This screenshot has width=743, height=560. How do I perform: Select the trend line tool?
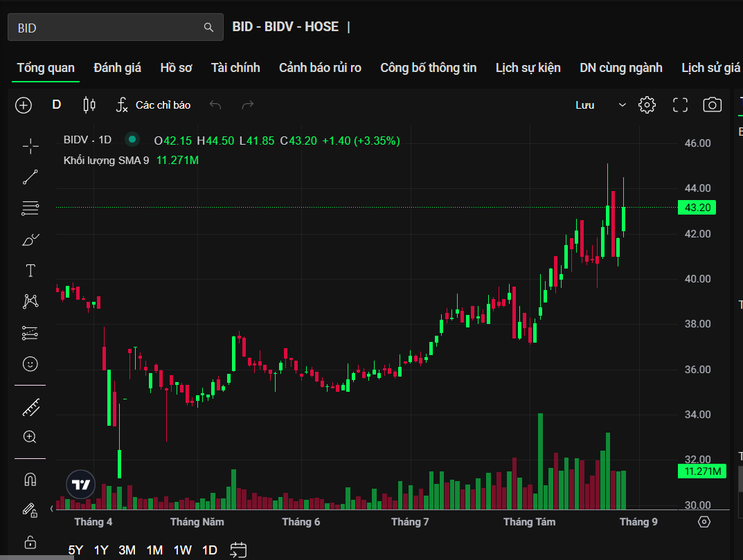click(x=30, y=177)
